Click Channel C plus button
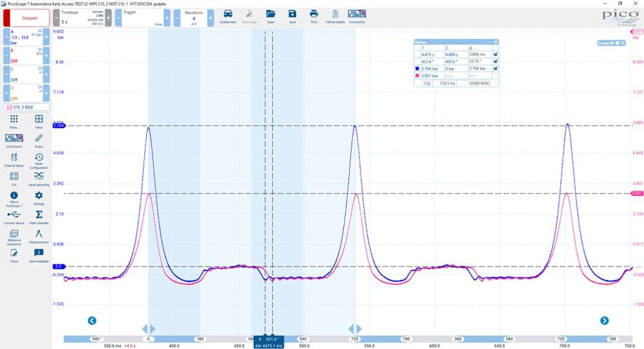 (x=46, y=74)
